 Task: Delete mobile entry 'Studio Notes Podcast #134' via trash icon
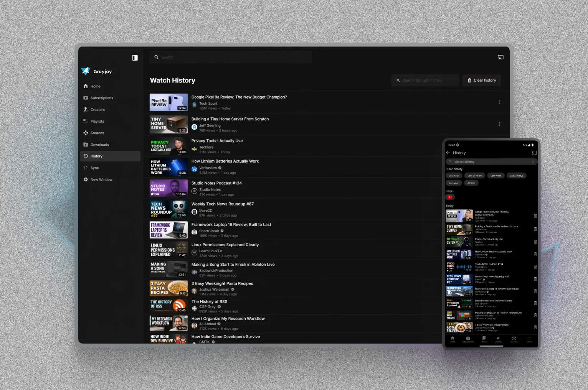pyautogui.click(x=535, y=267)
